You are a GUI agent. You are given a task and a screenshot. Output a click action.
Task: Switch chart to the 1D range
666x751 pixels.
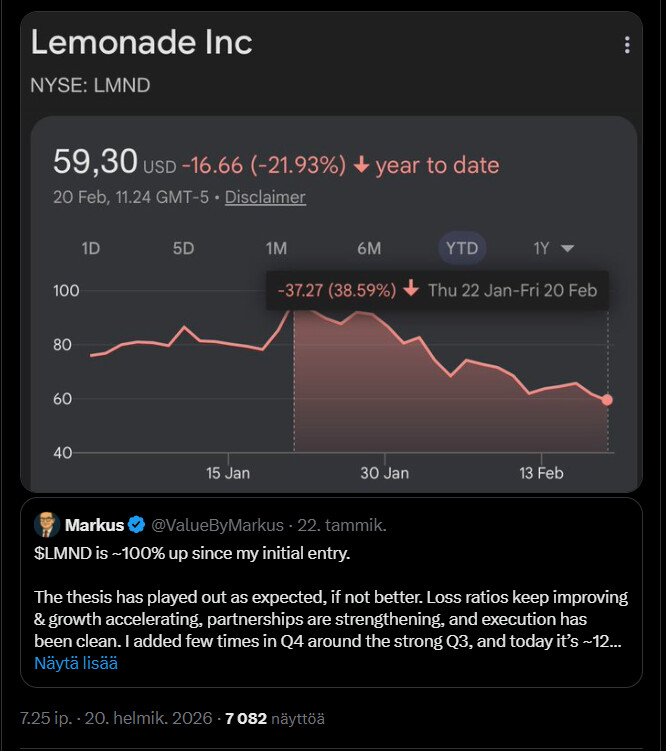(90, 248)
